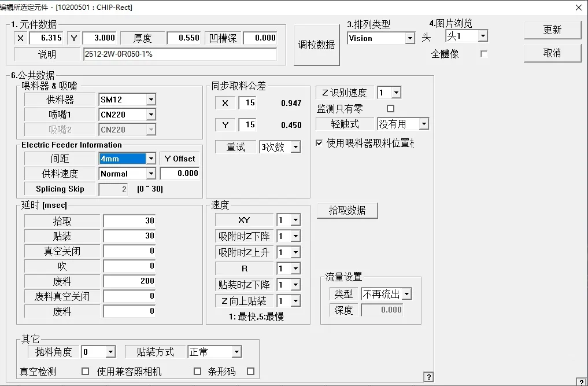Toggle the 全體像 checkbox
The image size is (588, 386).
click(484, 54)
